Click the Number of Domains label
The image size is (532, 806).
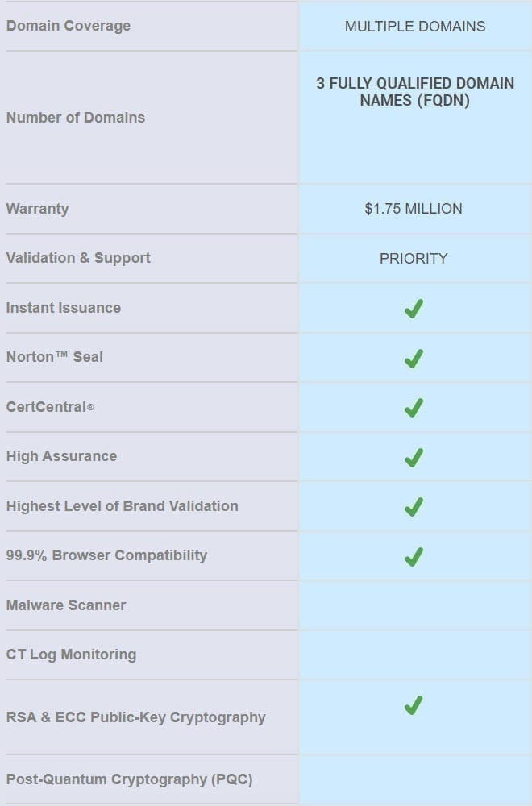pos(76,118)
